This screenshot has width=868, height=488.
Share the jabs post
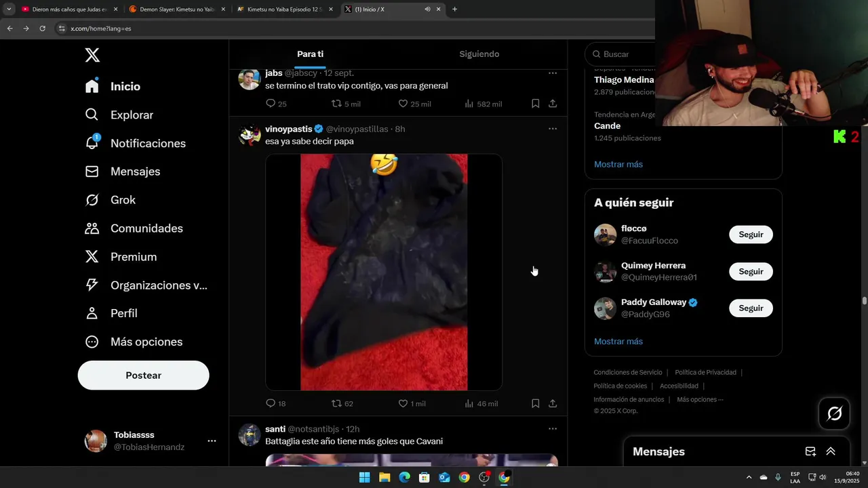click(x=553, y=104)
